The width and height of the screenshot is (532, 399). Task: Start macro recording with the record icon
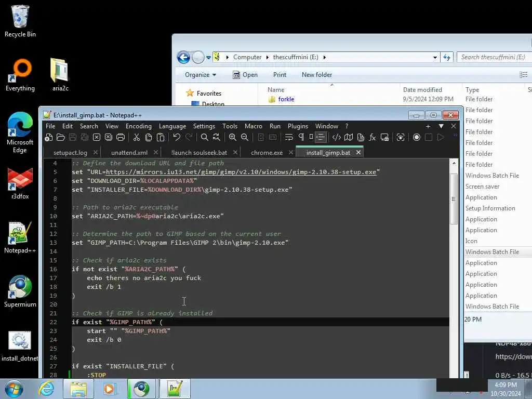click(417, 137)
